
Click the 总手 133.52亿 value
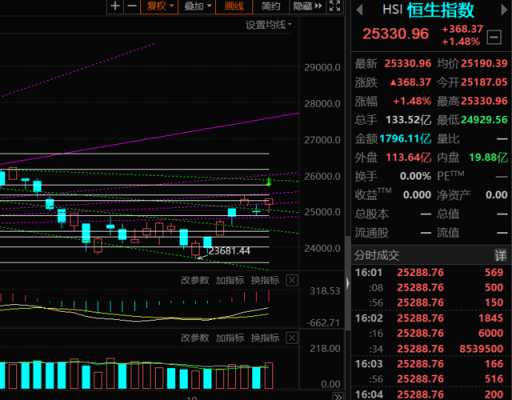tap(408, 120)
